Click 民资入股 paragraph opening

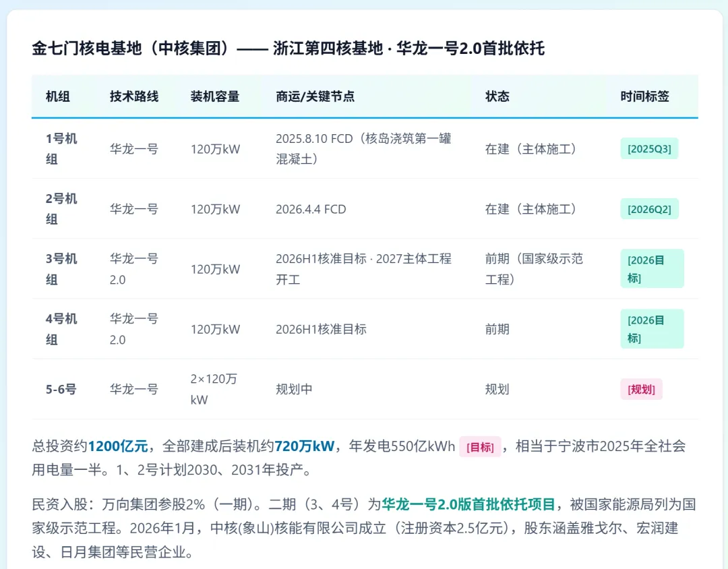(x=60, y=504)
